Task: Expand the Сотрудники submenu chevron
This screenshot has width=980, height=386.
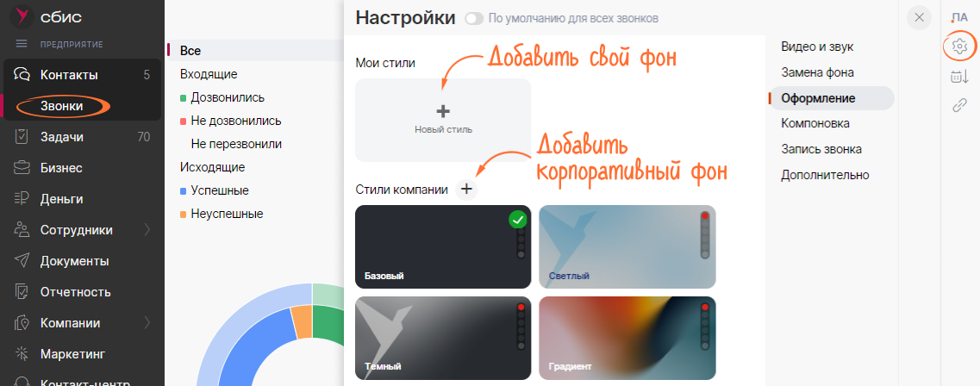Action: pos(147,230)
